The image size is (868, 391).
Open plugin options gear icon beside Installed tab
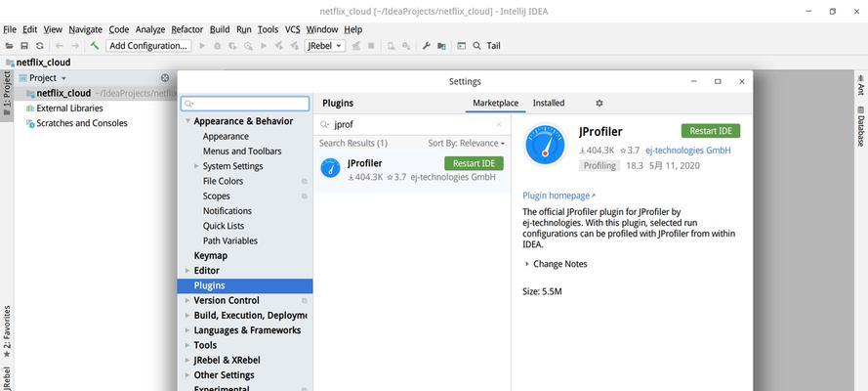coord(599,103)
